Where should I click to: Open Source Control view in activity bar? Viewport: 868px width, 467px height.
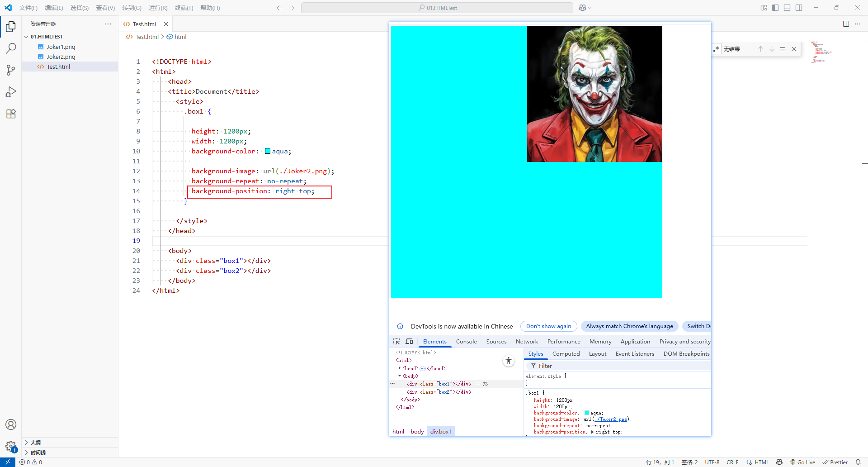tap(11, 70)
